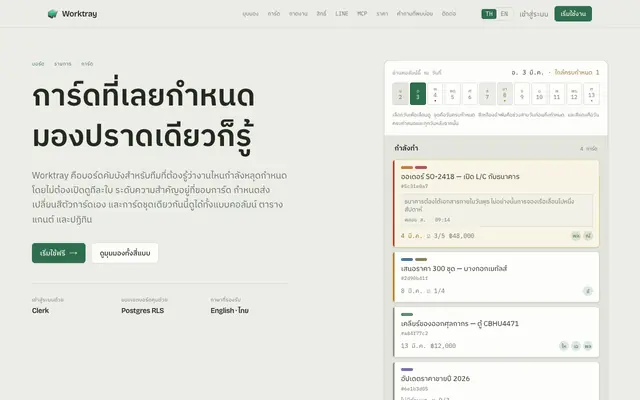Image resolution: width=640 pixels, height=400 pixels.
Task: Select day 5 in the date strip
Action: pos(452,94)
